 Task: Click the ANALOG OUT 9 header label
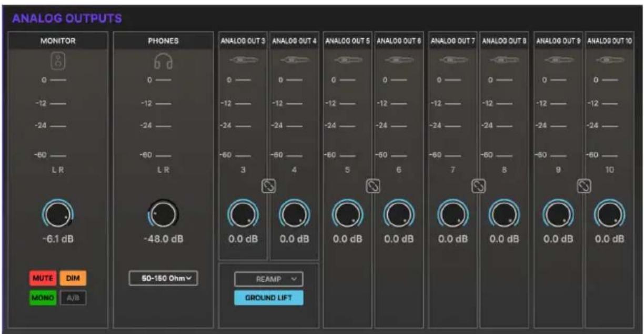[558, 41]
